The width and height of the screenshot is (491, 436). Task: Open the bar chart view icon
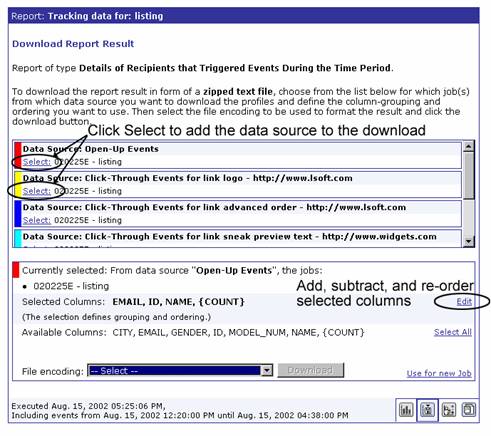pyautogui.click(x=406, y=409)
